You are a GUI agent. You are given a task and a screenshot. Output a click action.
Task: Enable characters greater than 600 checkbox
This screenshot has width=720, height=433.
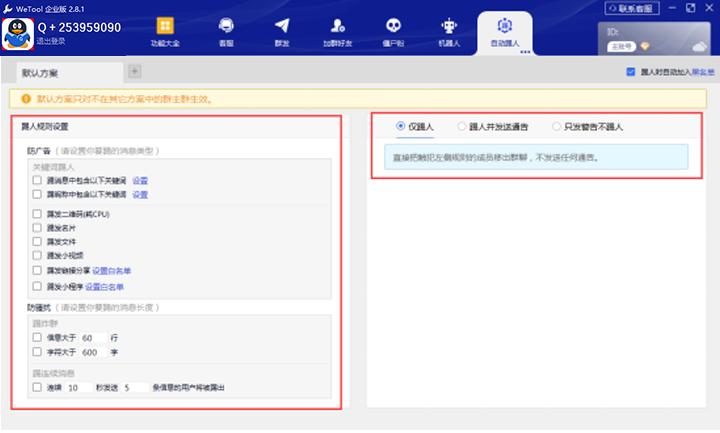(37, 352)
